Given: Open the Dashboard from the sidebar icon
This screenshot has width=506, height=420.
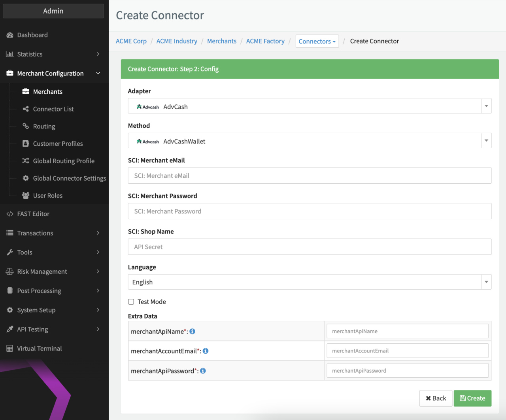Looking at the screenshot, I should coord(10,35).
